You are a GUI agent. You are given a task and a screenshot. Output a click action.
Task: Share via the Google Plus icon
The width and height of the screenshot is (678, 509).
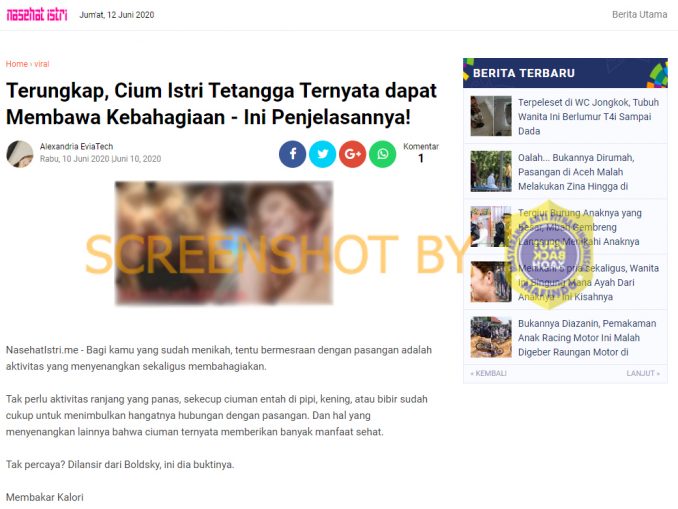[x=352, y=154]
